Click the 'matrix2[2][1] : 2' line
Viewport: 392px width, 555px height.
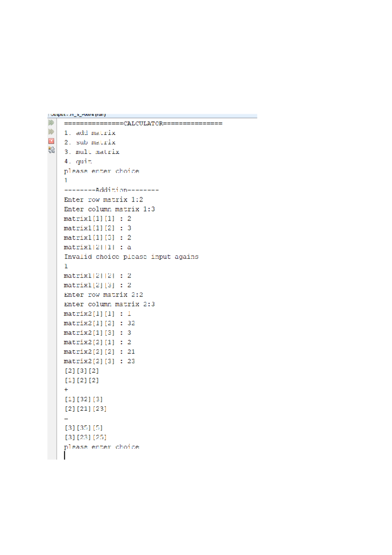(97, 342)
